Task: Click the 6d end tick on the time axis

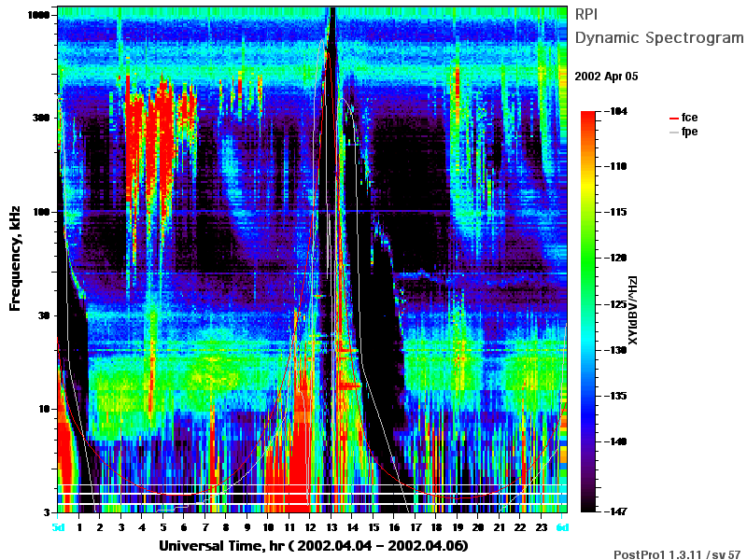Action: [562, 527]
